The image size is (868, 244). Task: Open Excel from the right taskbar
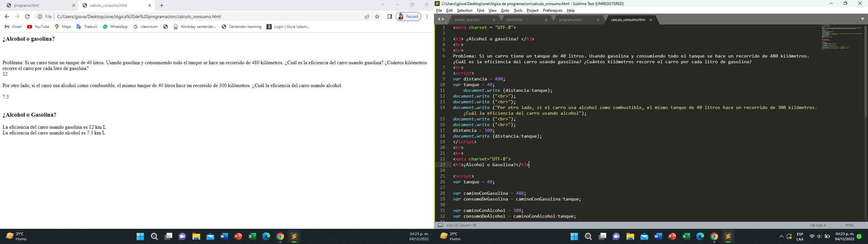point(686,237)
